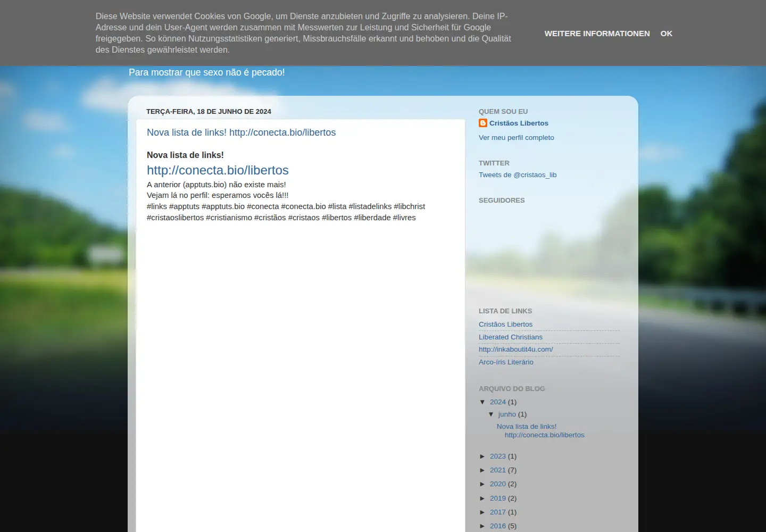Image resolution: width=766 pixels, height=532 pixels.
Task: Expand the 2021 archive year
Action: 482,470
